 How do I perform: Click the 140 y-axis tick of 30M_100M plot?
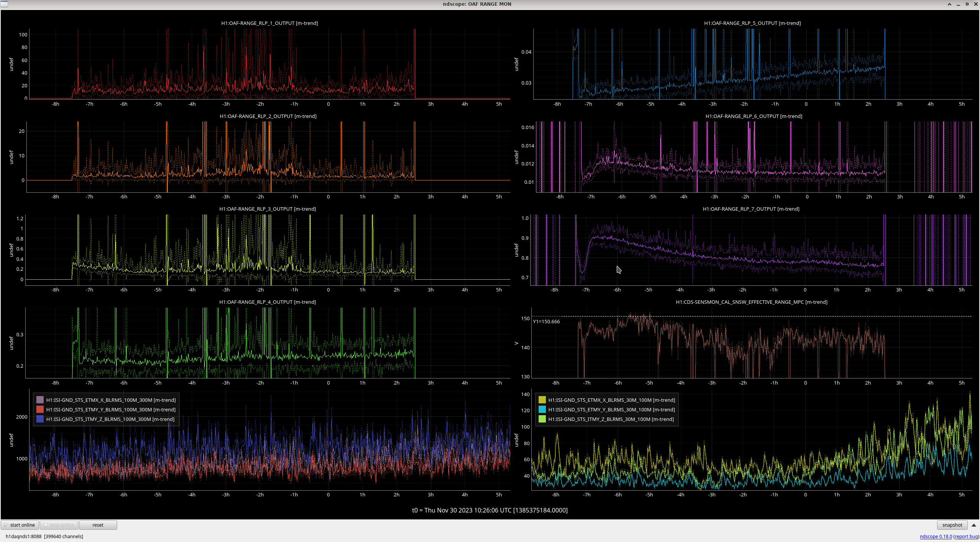[x=525, y=394]
